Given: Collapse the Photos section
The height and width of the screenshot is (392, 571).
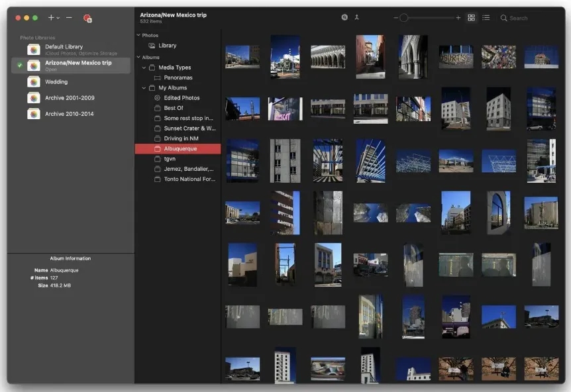Looking at the screenshot, I should coord(138,35).
